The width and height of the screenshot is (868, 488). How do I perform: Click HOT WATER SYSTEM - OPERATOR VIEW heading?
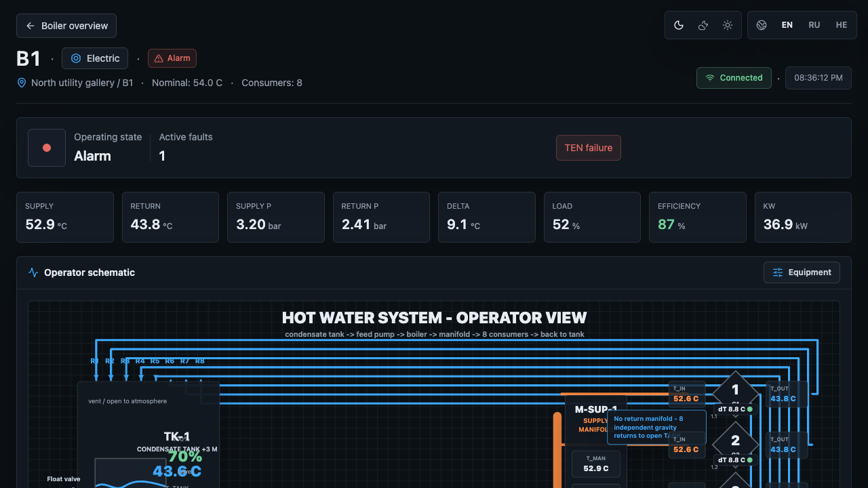tap(434, 318)
